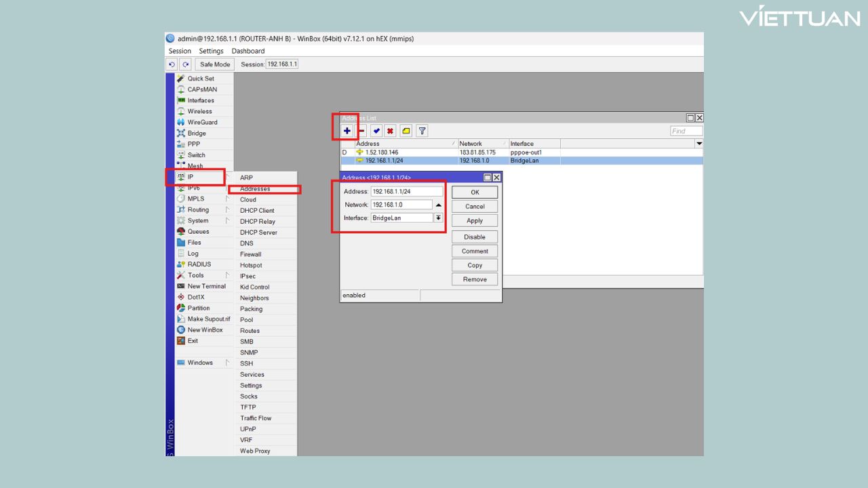868x488 pixels.
Task: Sort by the Network column header
Action: [x=483, y=144]
